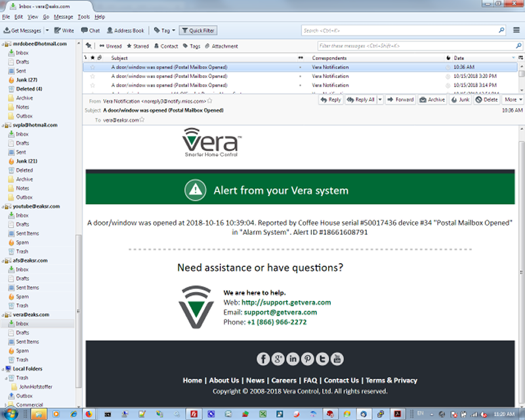This screenshot has height=420, width=525.
Task: Toggle the Attachment quick filter
Action: 221,47
